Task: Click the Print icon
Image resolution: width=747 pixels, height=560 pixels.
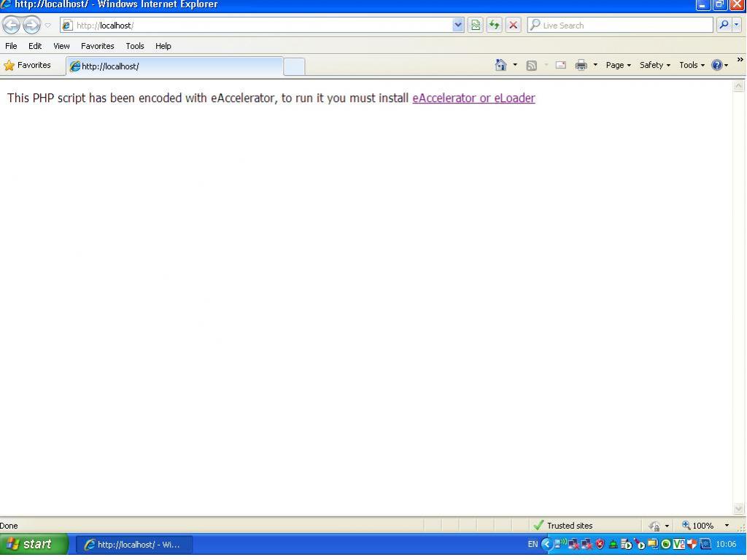Action: click(x=580, y=65)
